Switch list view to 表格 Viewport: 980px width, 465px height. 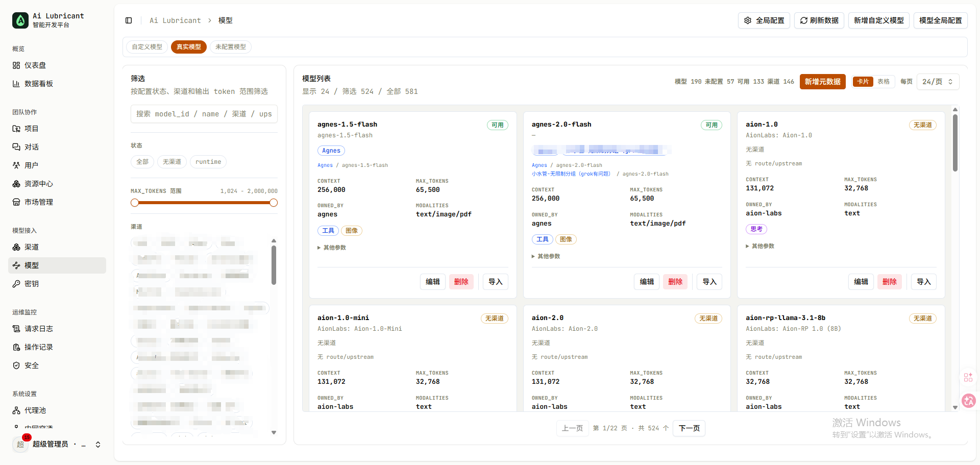pyautogui.click(x=884, y=82)
